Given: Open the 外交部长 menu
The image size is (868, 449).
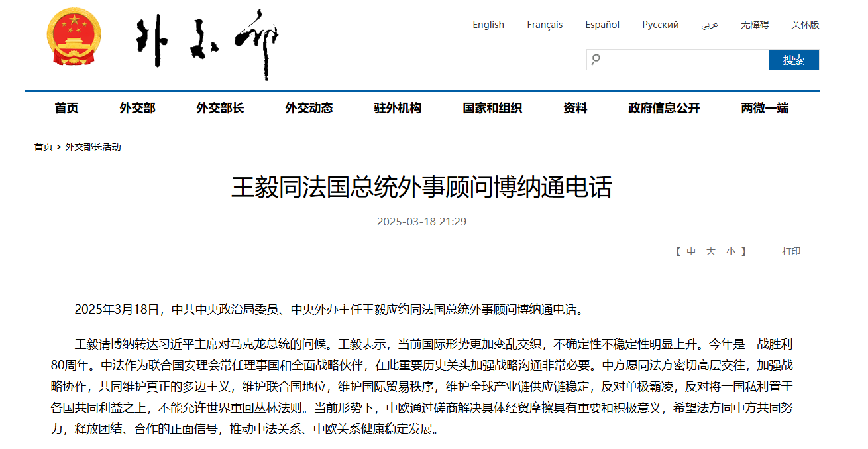Looking at the screenshot, I should coord(220,108).
